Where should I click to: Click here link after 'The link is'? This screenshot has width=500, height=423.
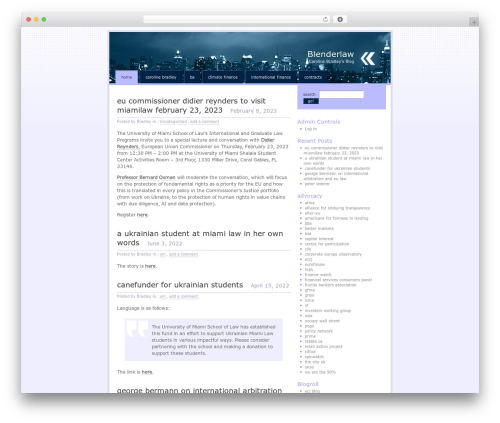tap(147, 372)
